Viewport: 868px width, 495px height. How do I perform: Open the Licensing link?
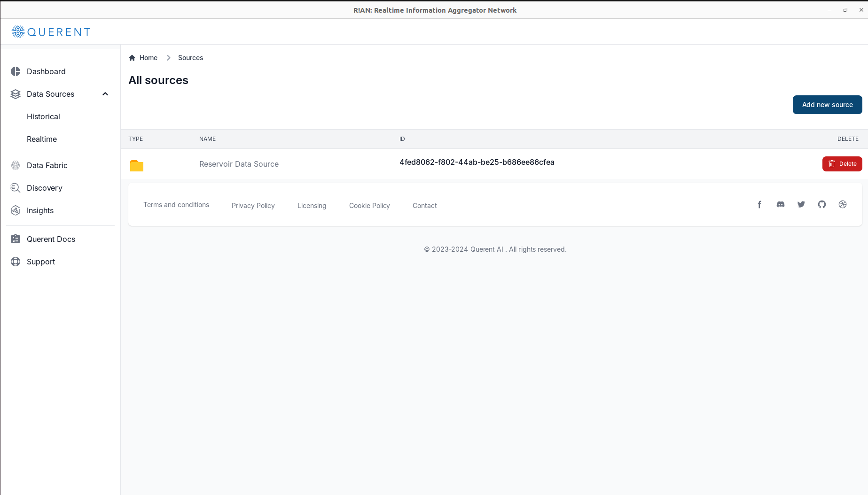point(312,206)
